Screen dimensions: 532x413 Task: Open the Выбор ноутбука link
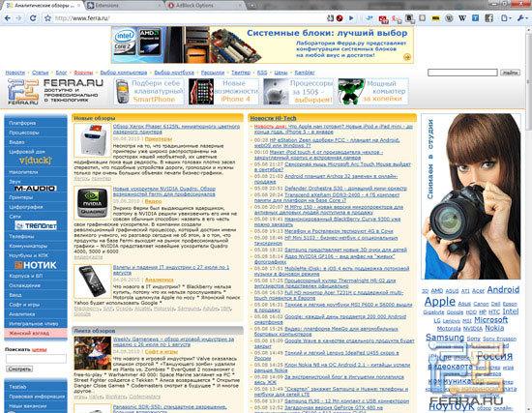click(x=174, y=73)
